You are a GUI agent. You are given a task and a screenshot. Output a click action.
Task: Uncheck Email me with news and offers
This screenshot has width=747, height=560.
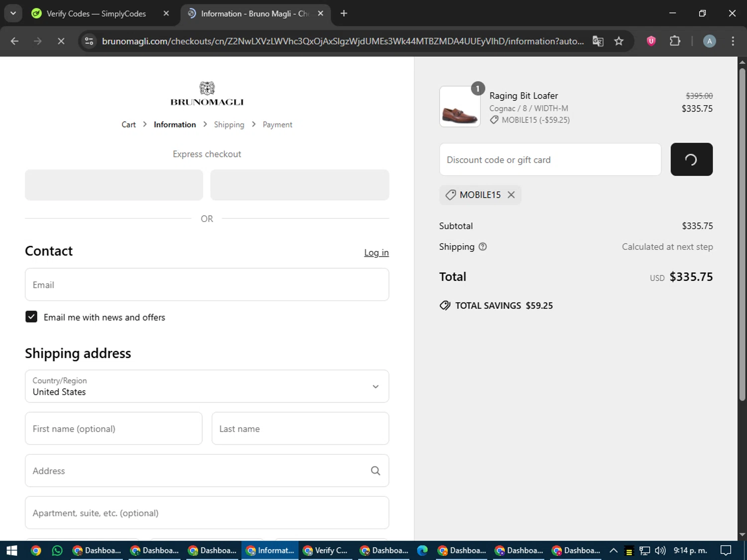(31, 317)
